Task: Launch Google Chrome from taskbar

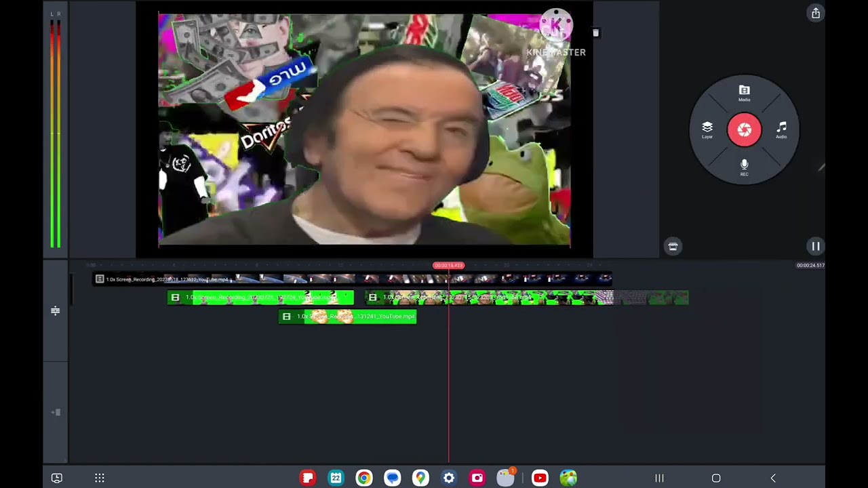Action: [x=364, y=479]
